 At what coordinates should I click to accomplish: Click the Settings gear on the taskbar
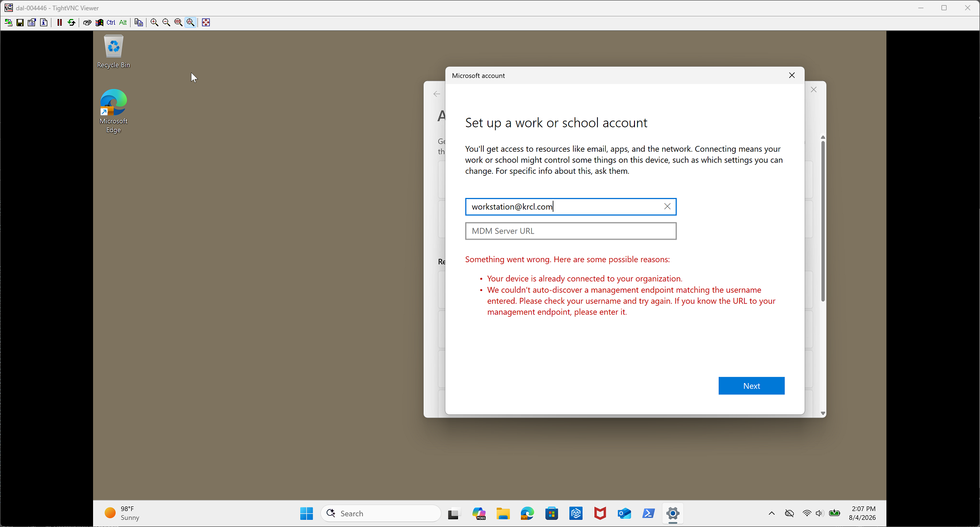[x=673, y=514]
